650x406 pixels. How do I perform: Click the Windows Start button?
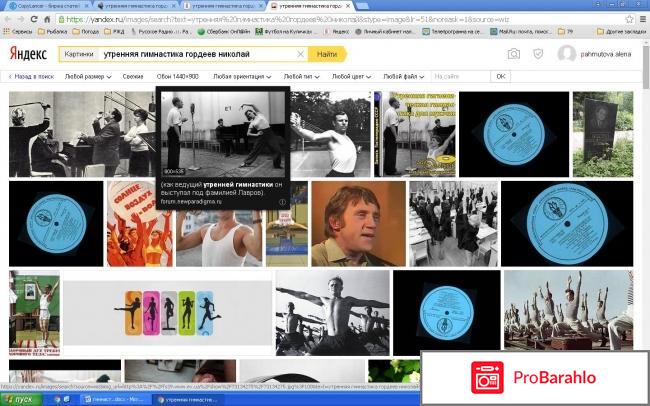(x=20, y=399)
